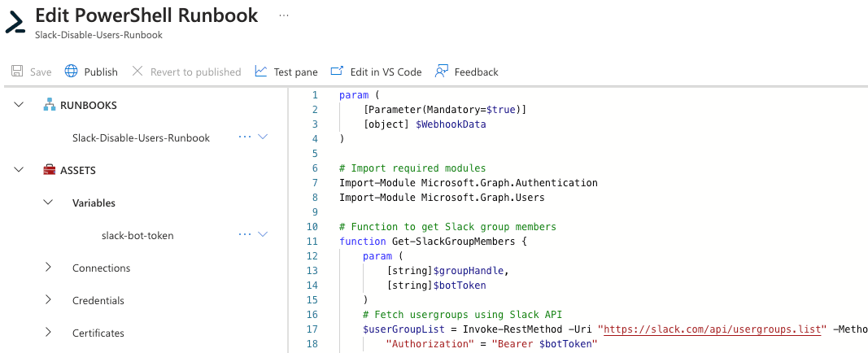Select Slack-Disable-Users-Runbook in the tree
868x353 pixels.
pos(142,137)
